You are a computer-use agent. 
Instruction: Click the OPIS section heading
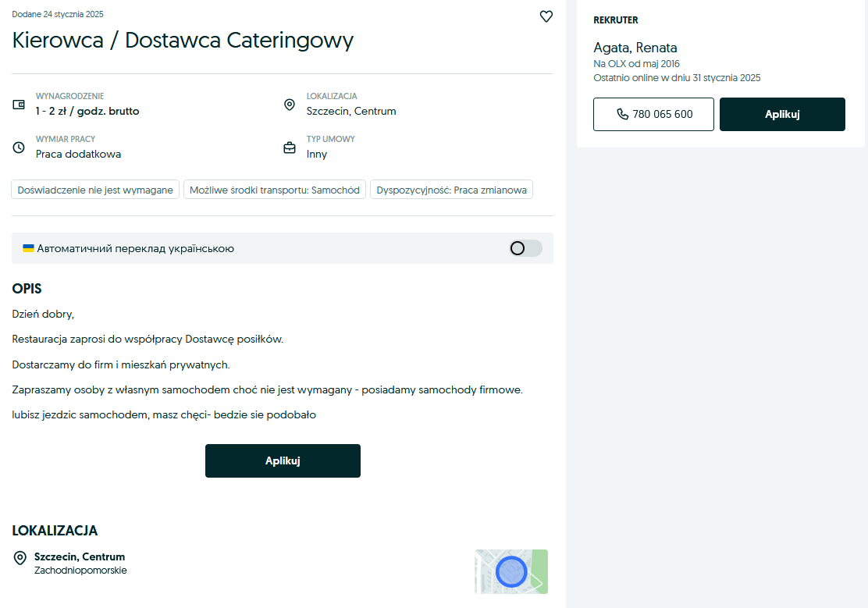click(27, 289)
